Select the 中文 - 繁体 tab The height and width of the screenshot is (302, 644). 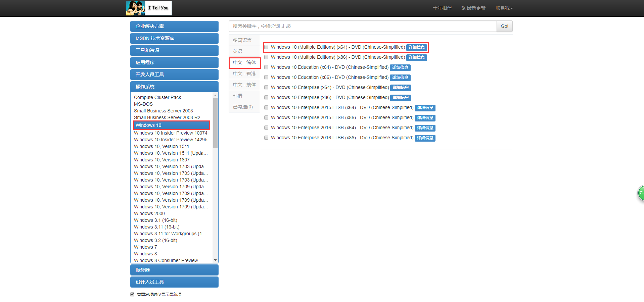coord(244,85)
